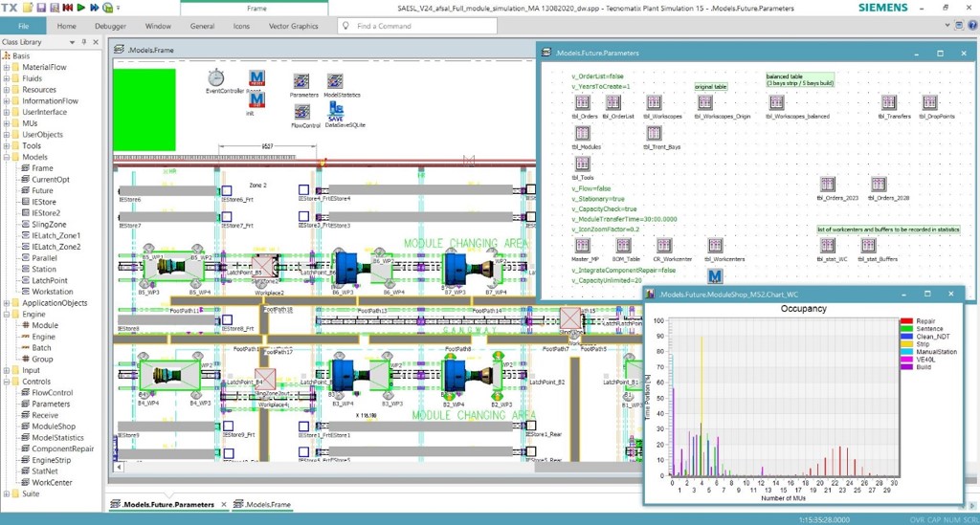Open the ModelStatistics icon in Models.Frame
Viewport: 980px width, 525px height.
click(x=335, y=81)
